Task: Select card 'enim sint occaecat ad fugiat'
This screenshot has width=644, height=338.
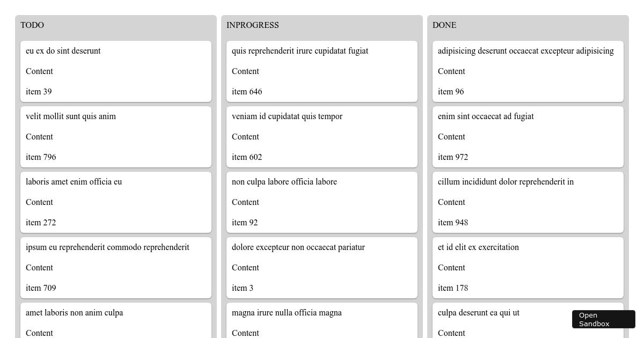Action: click(528, 136)
